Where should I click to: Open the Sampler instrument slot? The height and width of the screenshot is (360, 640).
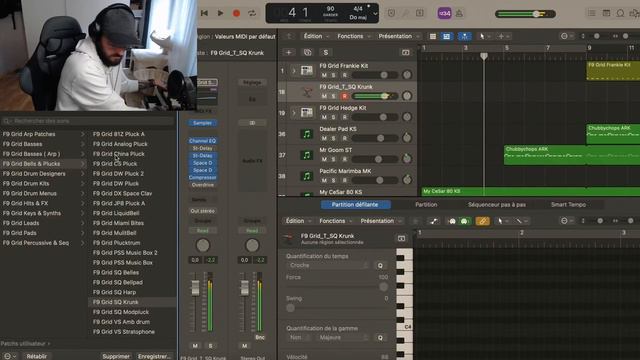tap(202, 123)
